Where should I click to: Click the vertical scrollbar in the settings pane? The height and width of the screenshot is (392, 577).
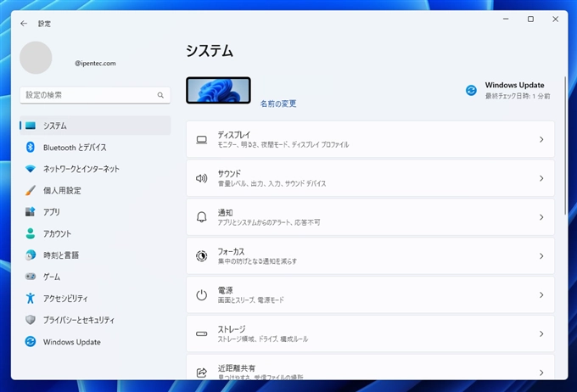[566, 145]
